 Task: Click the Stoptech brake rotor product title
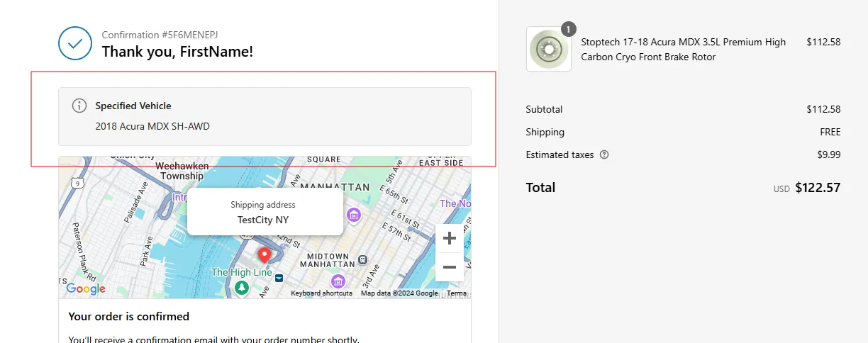coord(683,50)
